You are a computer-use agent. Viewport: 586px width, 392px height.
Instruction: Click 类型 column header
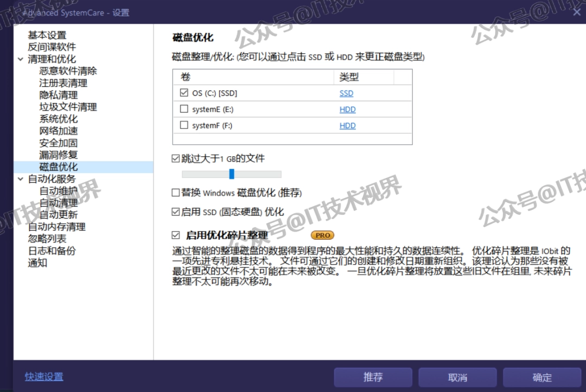click(364, 77)
